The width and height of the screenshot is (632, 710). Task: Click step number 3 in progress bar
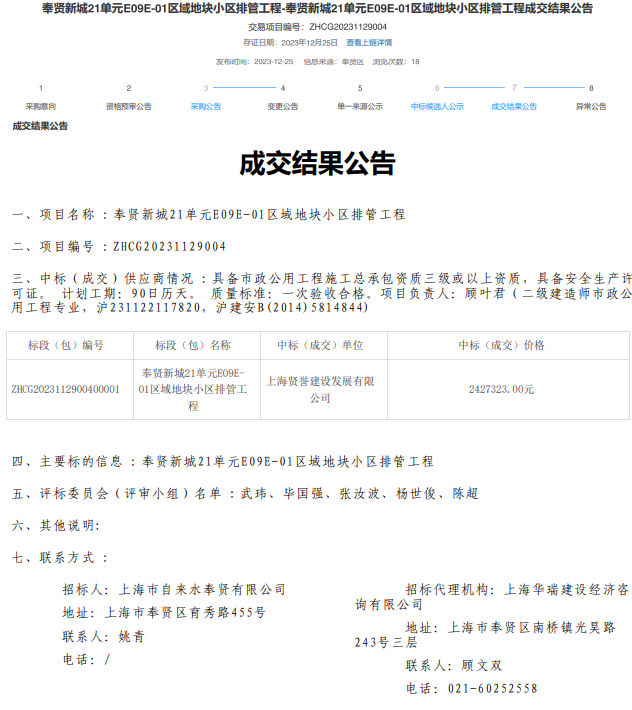point(206,88)
